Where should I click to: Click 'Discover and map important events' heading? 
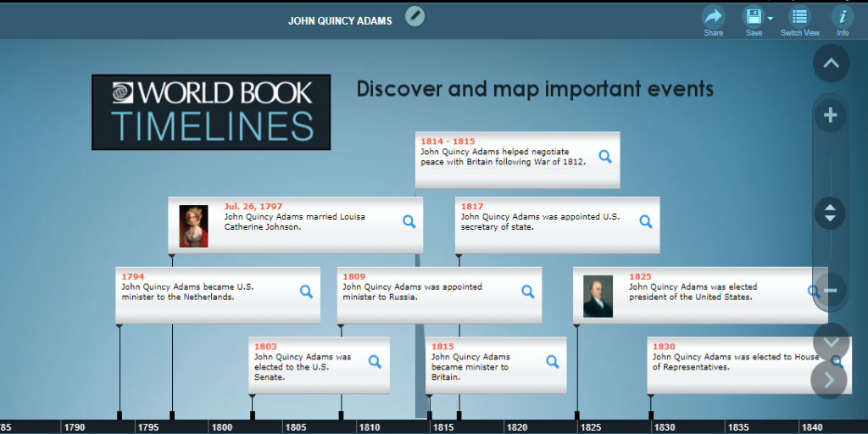(x=536, y=89)
